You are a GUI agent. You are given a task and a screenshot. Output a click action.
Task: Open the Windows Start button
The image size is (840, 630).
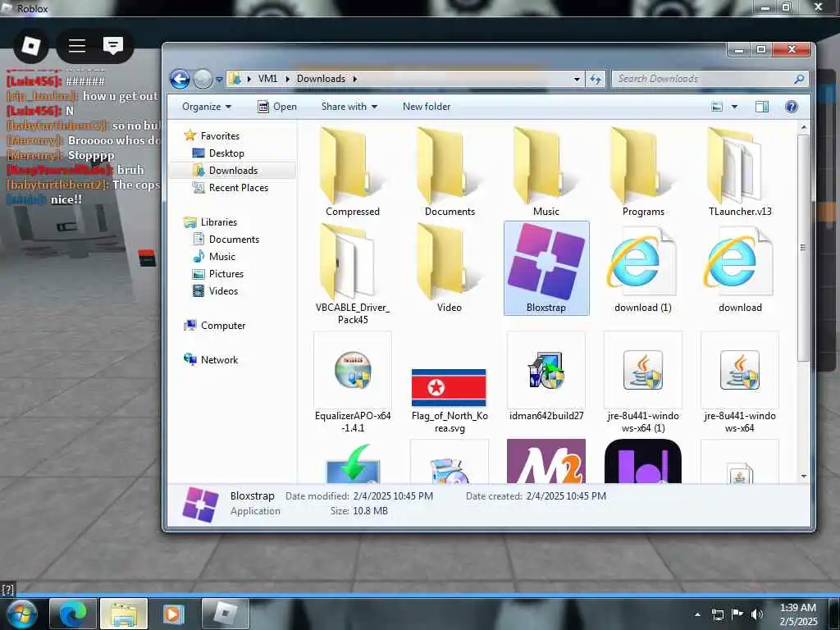click(x=21, y=614)
